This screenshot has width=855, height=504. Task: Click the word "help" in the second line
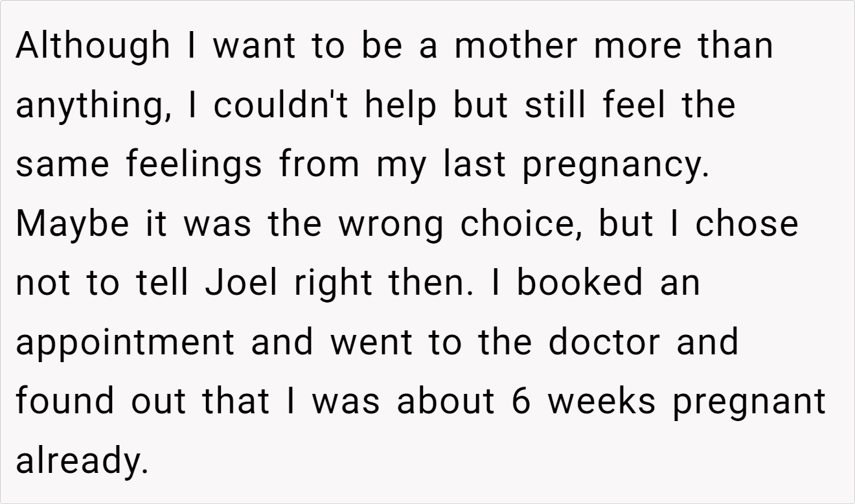(400, 106)
